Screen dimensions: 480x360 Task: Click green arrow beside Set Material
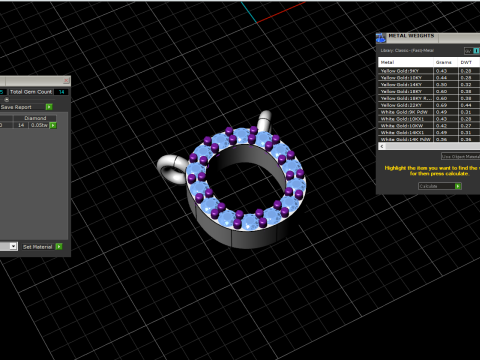[59, 247]
